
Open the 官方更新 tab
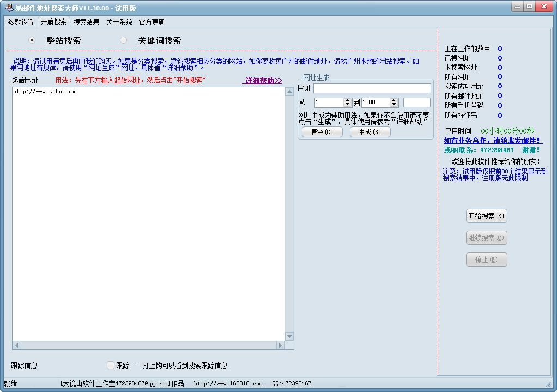click(x=152, y=22)
